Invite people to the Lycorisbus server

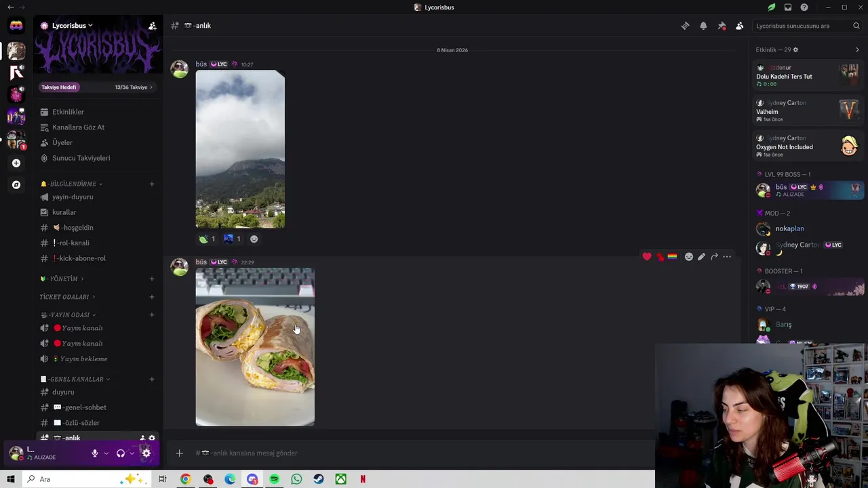coord(153,26)
